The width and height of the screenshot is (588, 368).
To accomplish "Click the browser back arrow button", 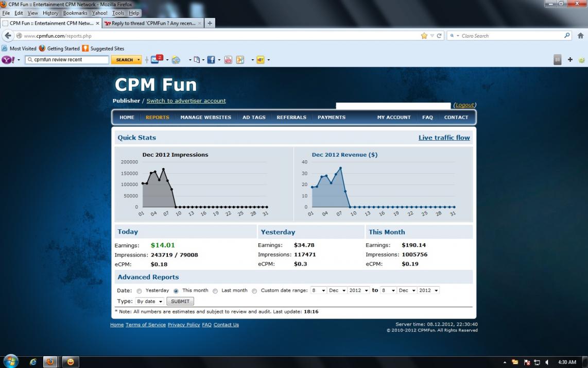I will [x=8, y=36].
